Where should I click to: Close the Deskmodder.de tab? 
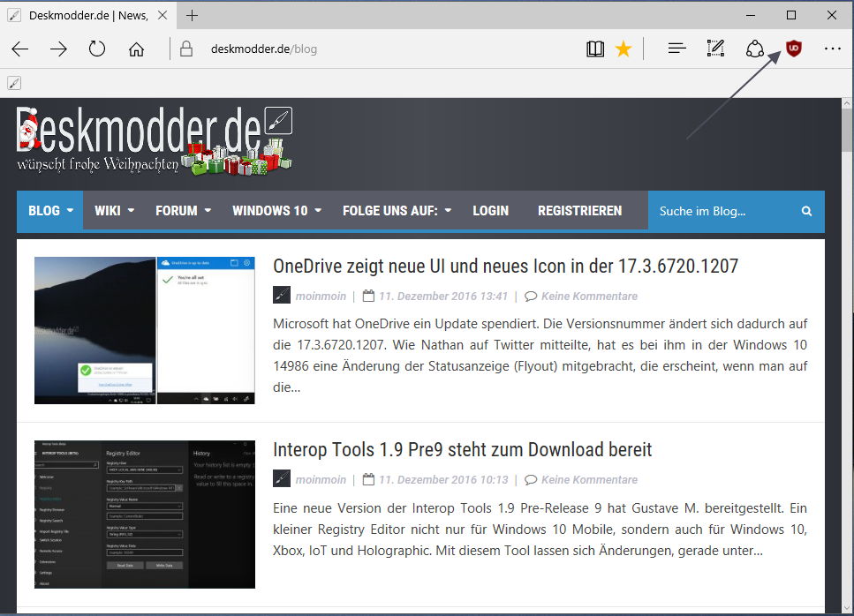(162, 15)
